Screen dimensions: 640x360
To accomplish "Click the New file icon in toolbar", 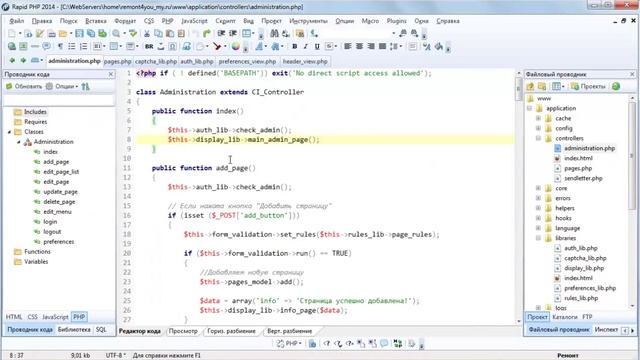I will tap(12, 33).
